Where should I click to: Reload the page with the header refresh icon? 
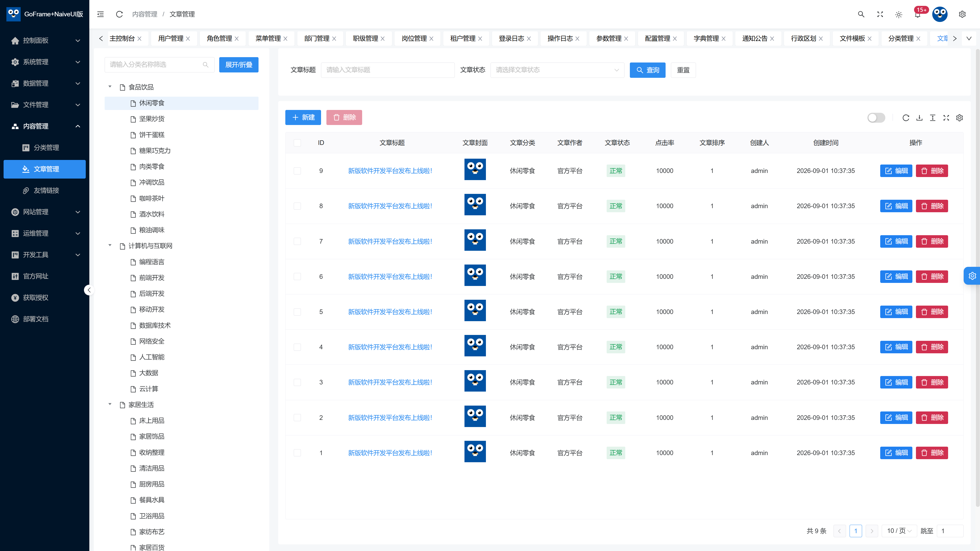click(x=119, y=14)
